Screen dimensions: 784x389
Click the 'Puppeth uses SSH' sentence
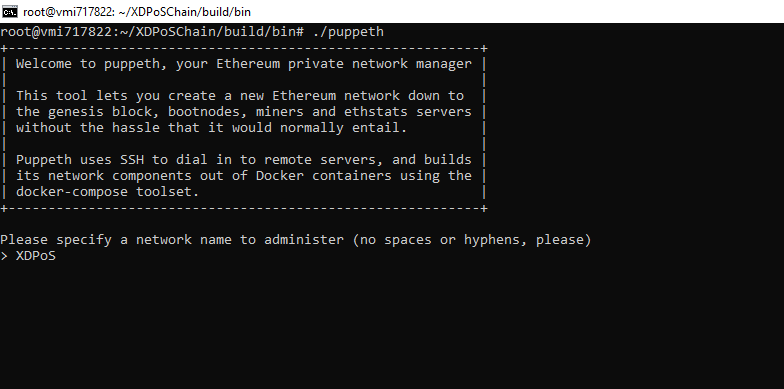tap(244, 160)
